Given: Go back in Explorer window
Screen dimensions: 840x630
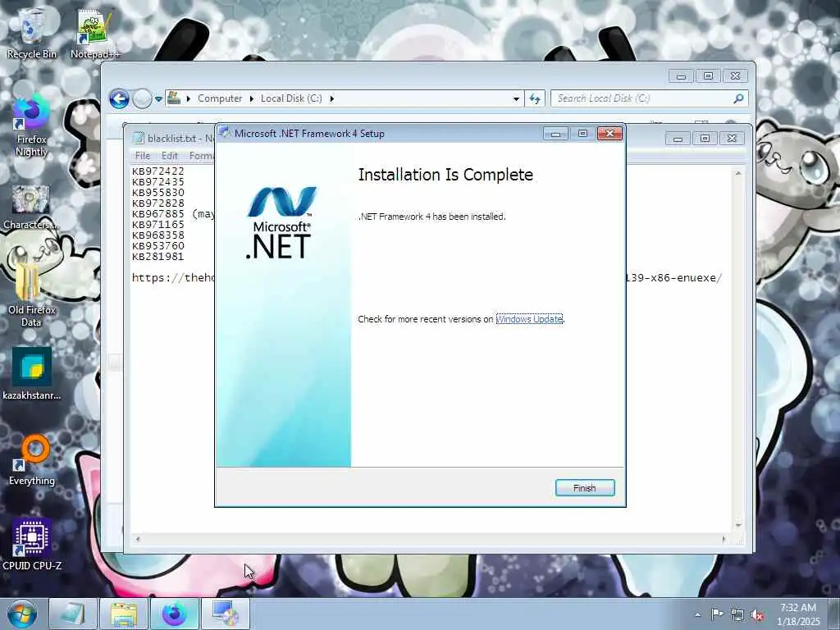Looking at the screenshot, I should [119, 98].
